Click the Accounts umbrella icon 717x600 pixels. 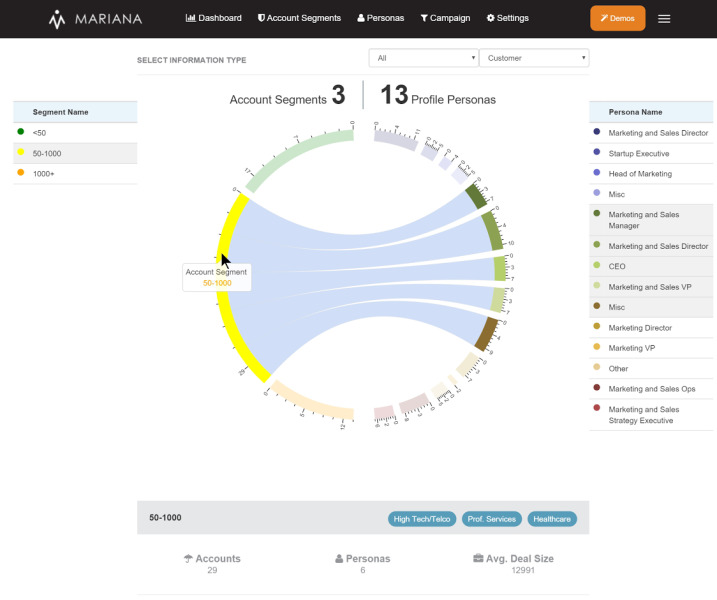click(x=188, y=559)
